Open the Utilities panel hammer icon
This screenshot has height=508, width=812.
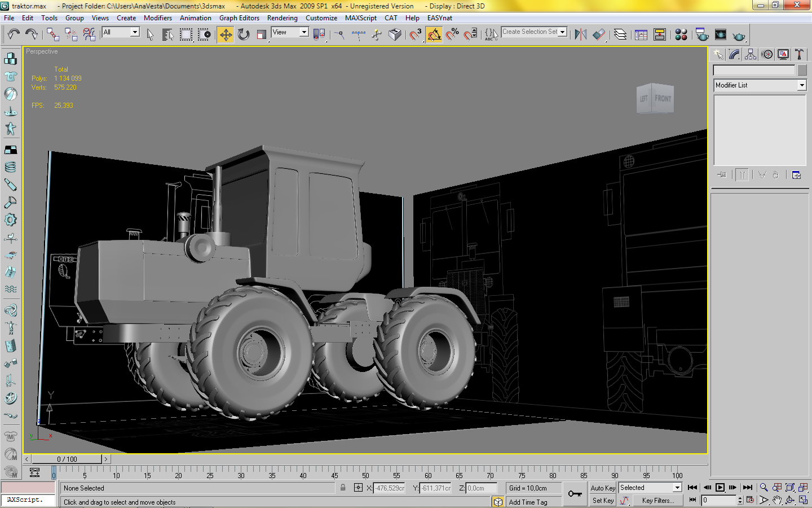[799, 54]
